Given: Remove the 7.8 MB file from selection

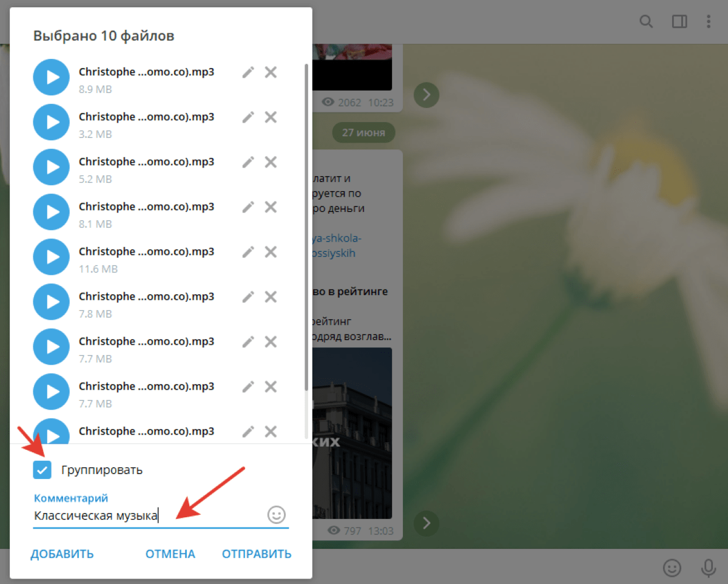Looking at the screenshot, I should click(271, 297).
